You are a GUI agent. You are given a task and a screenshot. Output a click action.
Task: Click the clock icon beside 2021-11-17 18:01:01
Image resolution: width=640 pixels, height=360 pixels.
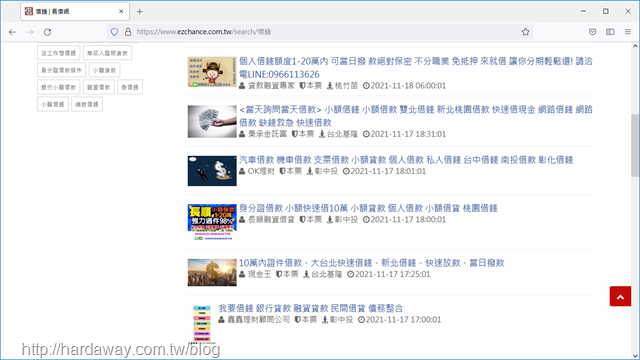[x=346, y=171]
